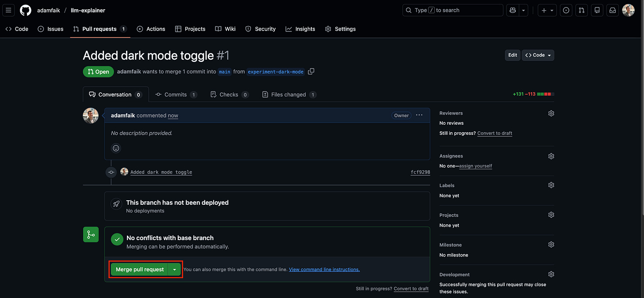The height and width of the screenshot is (298, 644).
Task: Click the Copilot icon in the header
Action: click(512, 10)
